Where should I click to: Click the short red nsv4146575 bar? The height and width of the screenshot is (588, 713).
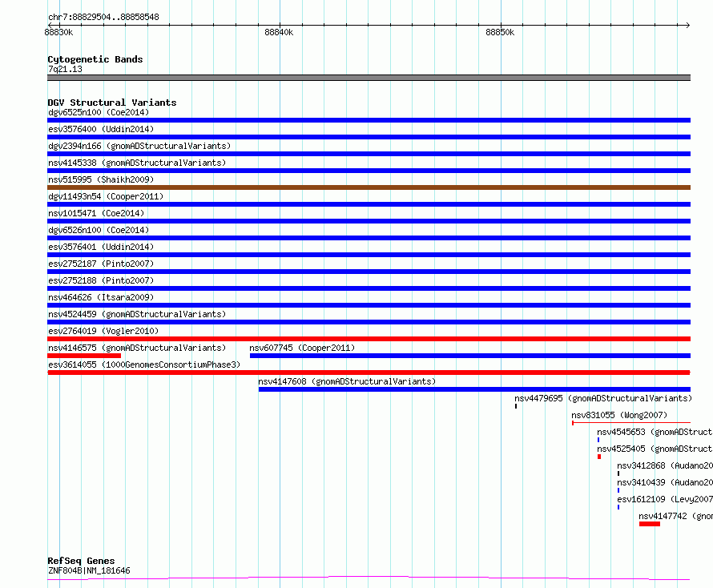pyautogui.click(x=84, y=356)
